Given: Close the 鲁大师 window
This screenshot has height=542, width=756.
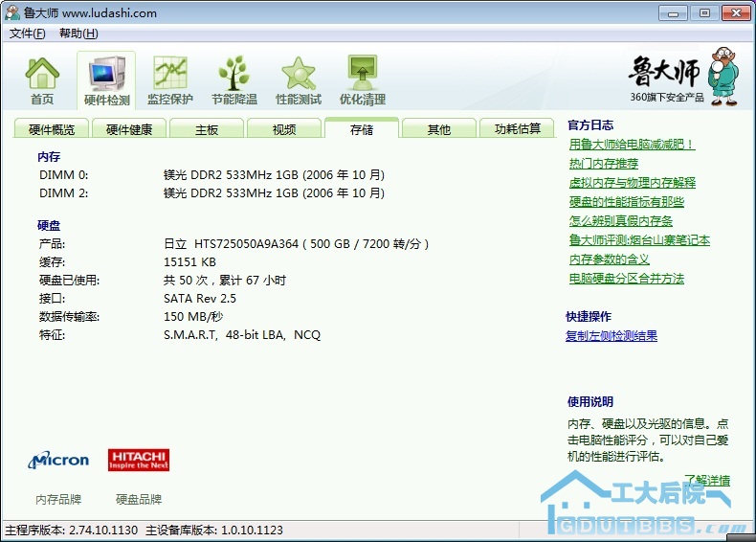Looking at the screenshot, I should point(736,13).
